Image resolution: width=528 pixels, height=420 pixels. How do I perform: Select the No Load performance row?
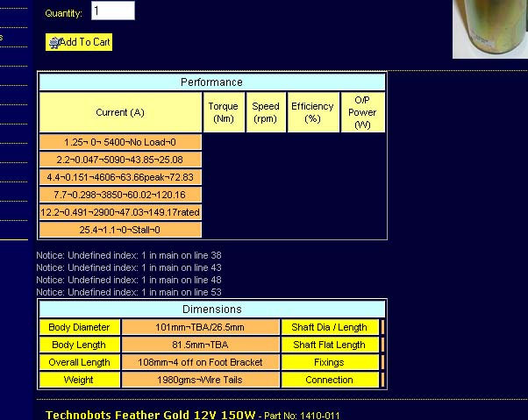[120, 142]
